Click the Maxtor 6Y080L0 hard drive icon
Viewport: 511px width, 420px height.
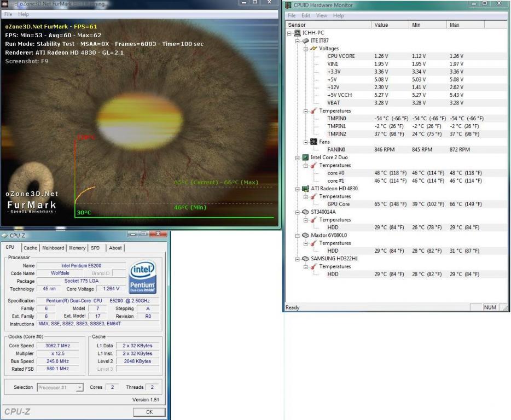(305, 235)
